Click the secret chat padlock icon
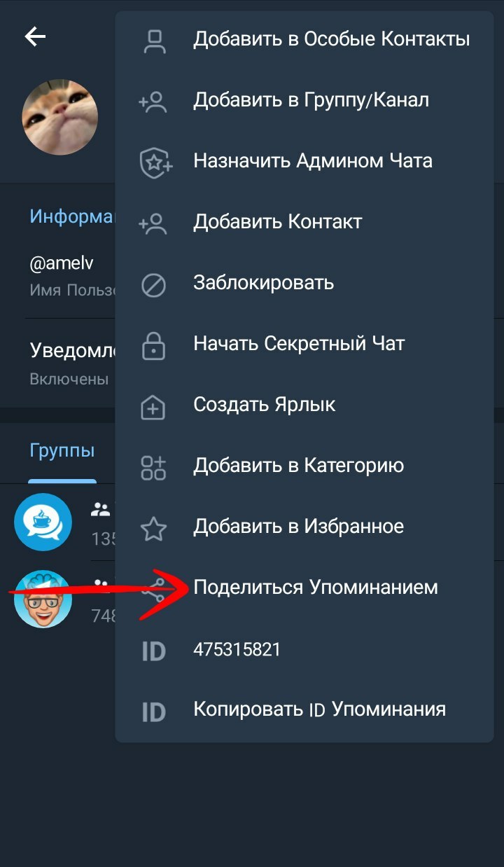The image size is (504, 867). point(153,345)
